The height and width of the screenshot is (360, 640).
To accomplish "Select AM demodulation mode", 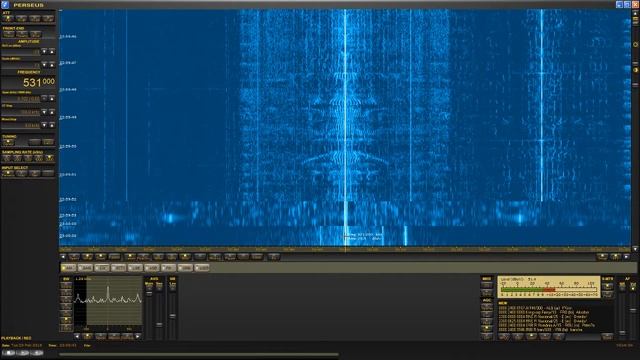I will point(69,268).
